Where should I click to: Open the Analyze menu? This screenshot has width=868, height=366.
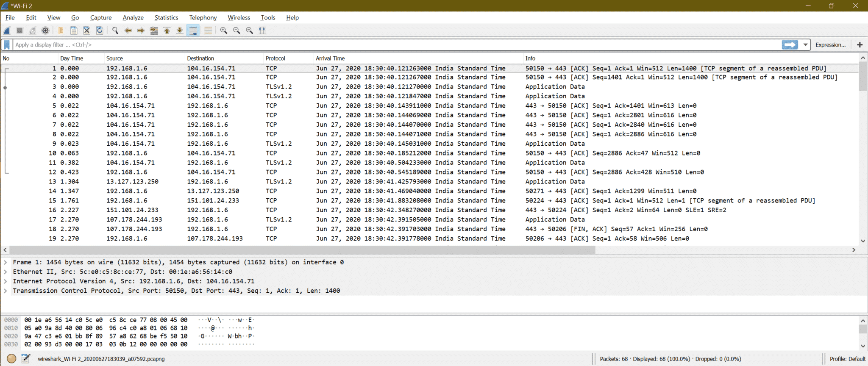[133, 17]
